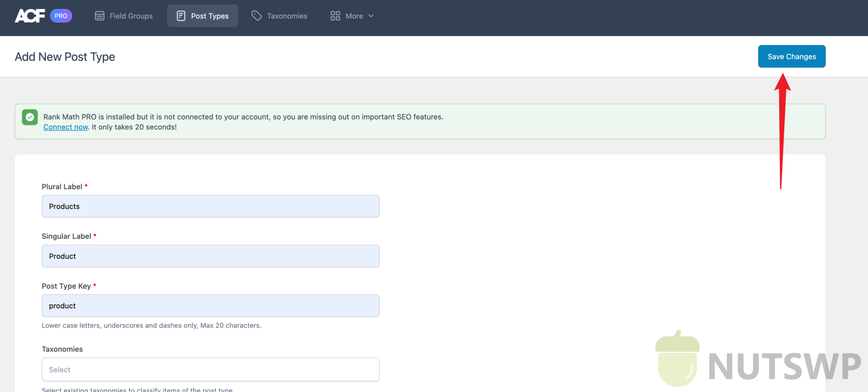Click into the Singular Label field
Viewport: 868px width, 392px height.
pyautogui.click(x=210, y=256)
